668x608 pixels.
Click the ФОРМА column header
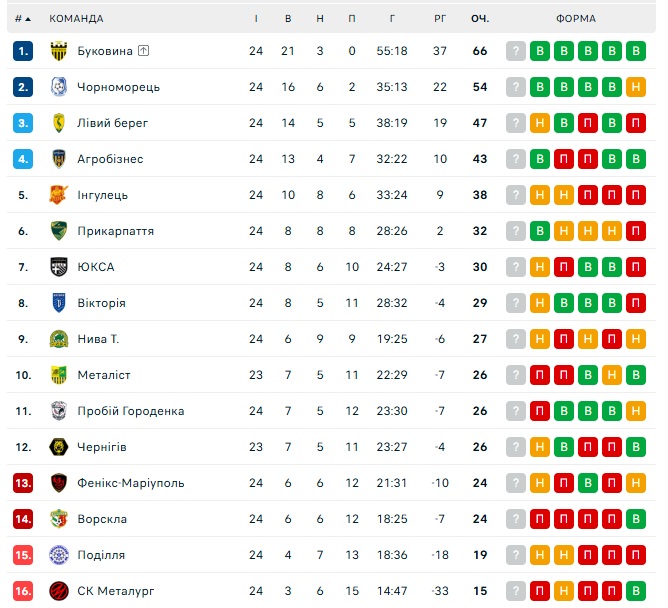tap(576, 19)
